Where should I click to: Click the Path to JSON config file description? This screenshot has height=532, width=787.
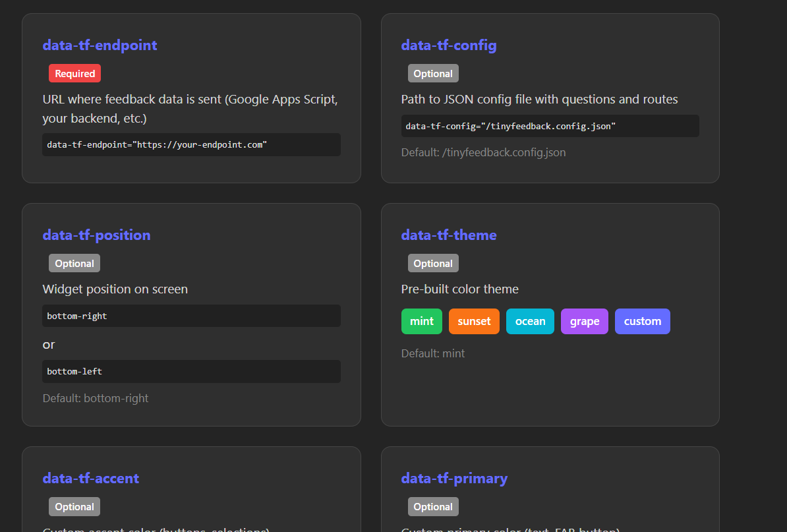540,100
